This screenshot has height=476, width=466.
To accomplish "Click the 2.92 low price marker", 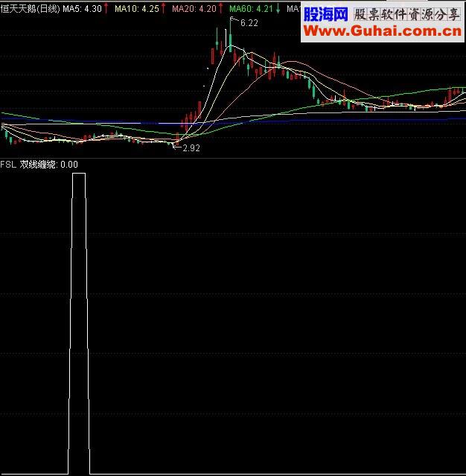I will coord(191,148).
